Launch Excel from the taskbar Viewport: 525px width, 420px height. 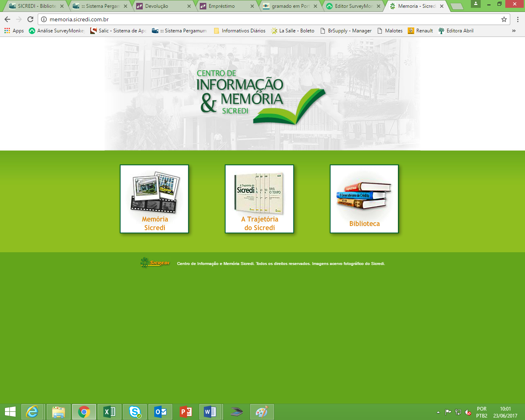tap(110, 412)
